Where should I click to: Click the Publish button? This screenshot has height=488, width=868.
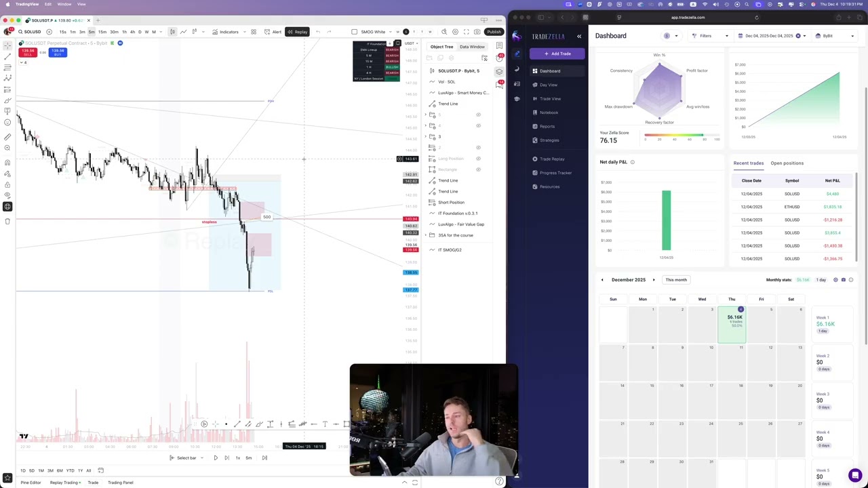pos(494,32)
